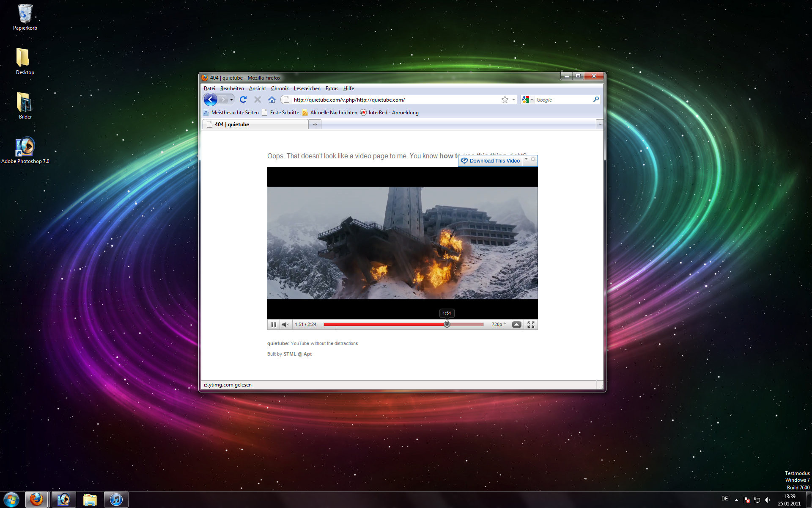This screenshot has height=508, width=812.
Task: Open Photoshop from the taskbar
Action: click(x=64, y=500)
